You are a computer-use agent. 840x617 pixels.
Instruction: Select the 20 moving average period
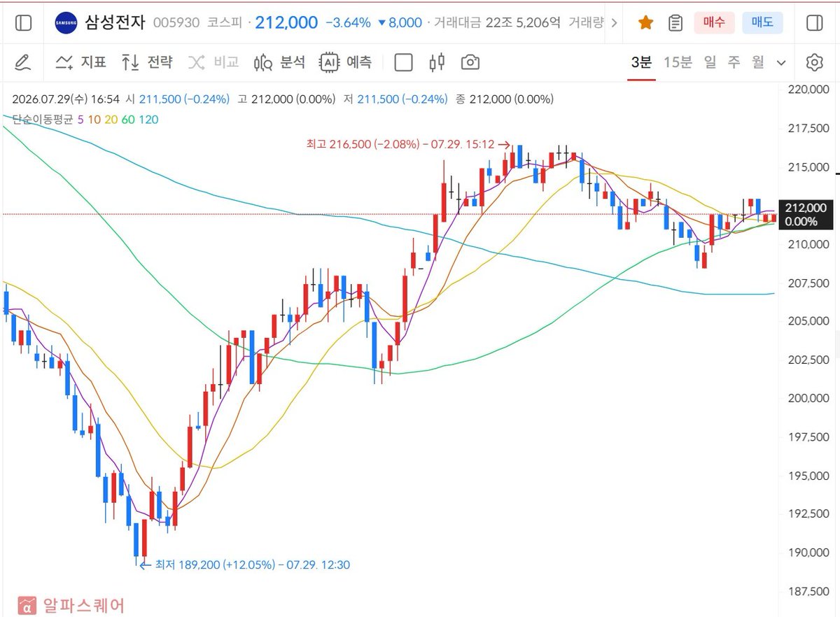point(111,120)
